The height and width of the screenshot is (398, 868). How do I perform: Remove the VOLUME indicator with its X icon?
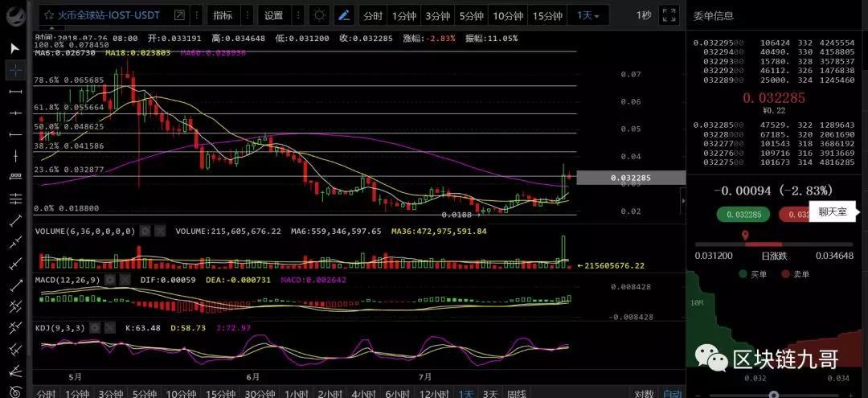[159, 232]
